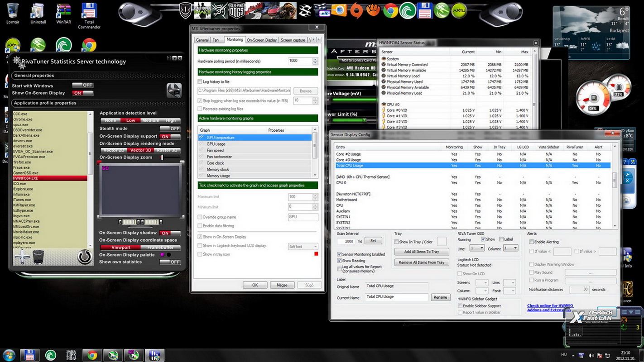The height and width of the screenshot is (362, 644).
Task: Check Enable Sidebar Support
Action: (x=460, y=306)
